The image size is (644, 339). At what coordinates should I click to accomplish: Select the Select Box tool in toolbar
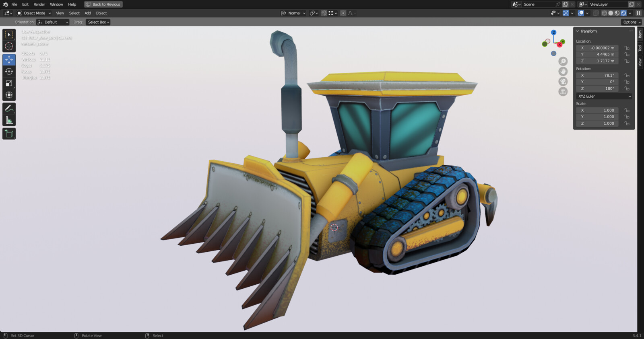point(9,35)
